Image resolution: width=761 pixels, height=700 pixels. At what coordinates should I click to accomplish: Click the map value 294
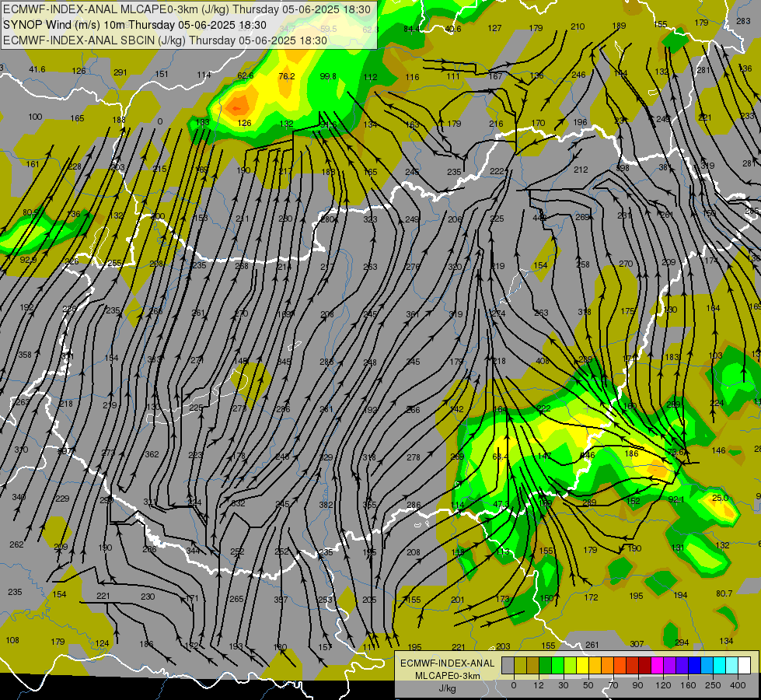(x=682, y=642)
